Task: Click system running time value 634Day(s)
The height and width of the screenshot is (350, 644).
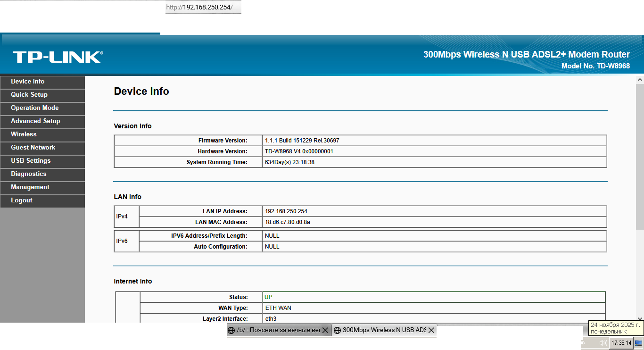Action: [289, 162]
